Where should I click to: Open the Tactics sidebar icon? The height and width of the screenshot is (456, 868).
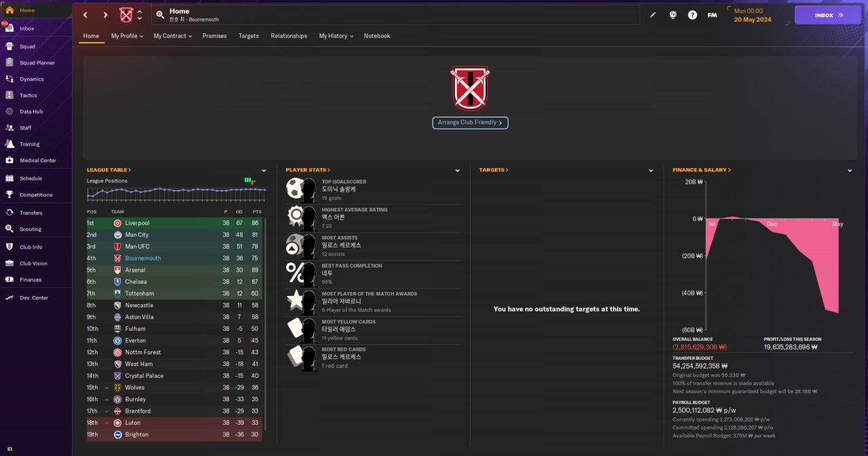9,95
